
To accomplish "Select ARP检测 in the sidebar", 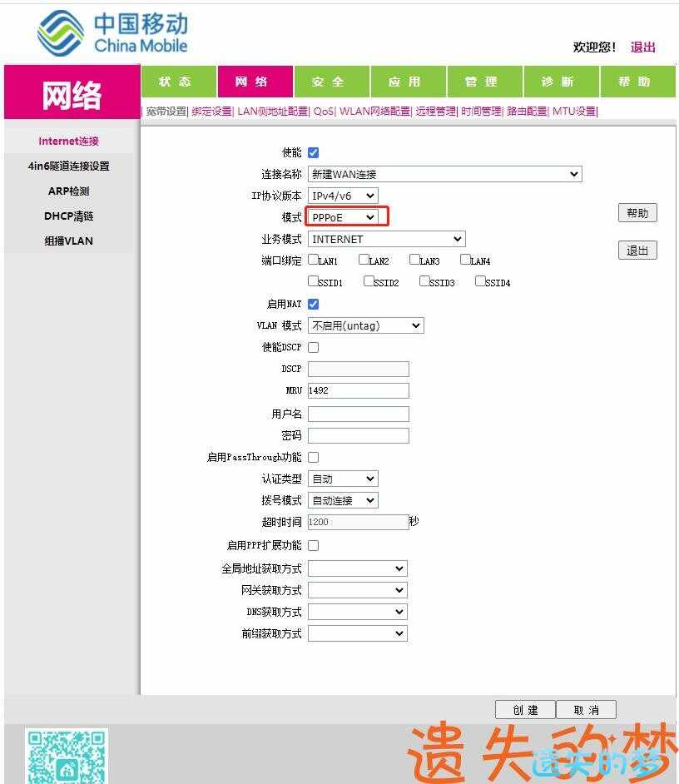I will pos(68,191).
